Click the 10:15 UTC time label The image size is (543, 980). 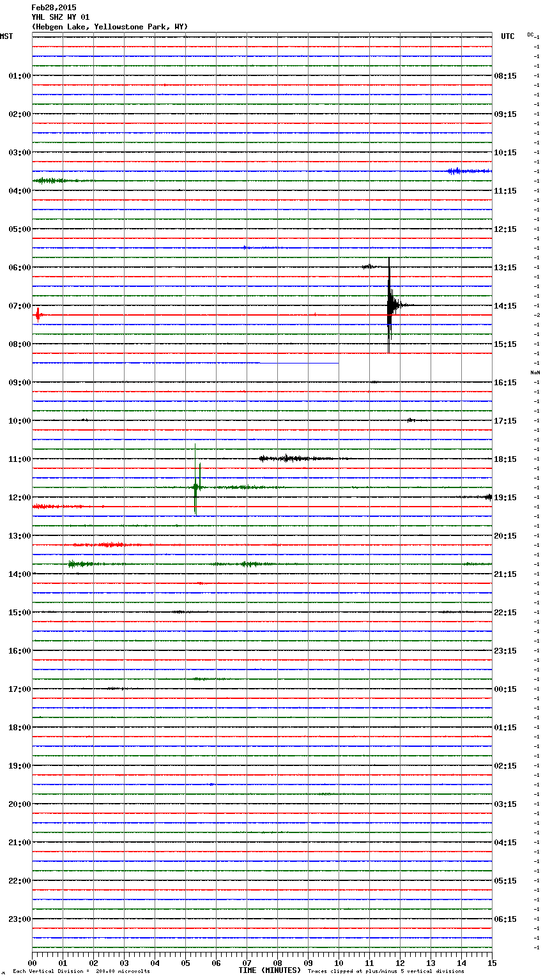505,153
